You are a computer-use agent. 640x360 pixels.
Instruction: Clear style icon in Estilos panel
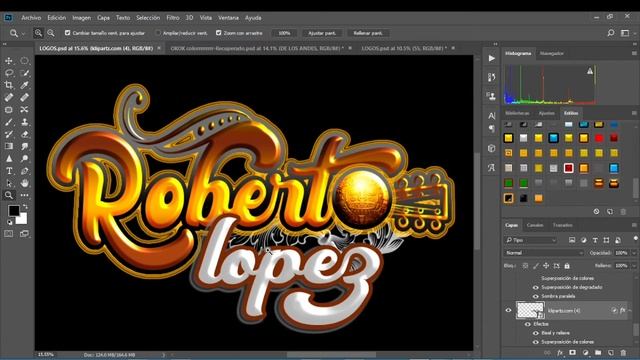596,212
